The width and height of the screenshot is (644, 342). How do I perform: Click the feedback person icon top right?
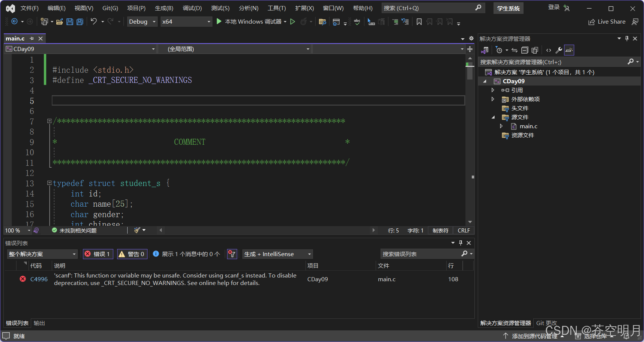pyautogui.click(x=635, y=22)
